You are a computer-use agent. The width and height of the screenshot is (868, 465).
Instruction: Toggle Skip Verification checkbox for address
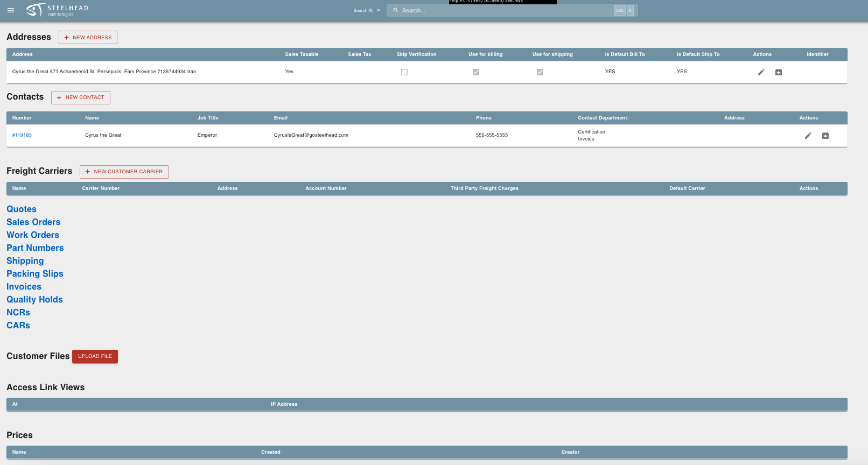click(x=404, y=72)
